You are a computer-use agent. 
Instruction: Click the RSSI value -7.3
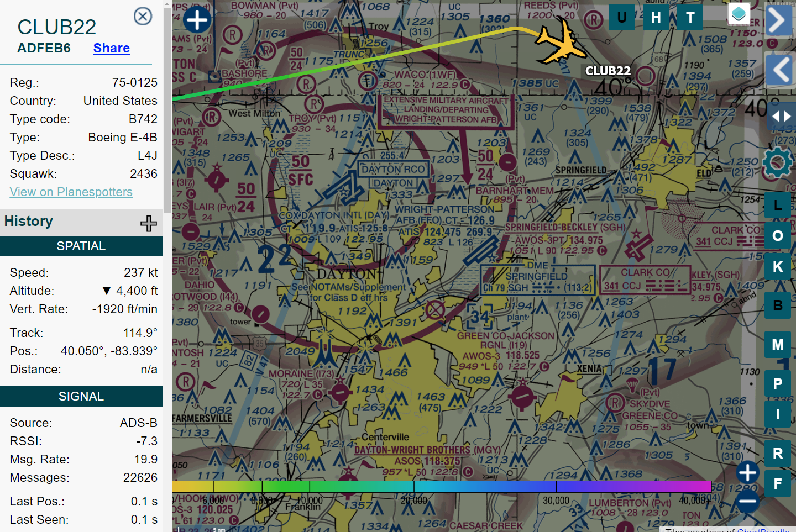[147, 441]
